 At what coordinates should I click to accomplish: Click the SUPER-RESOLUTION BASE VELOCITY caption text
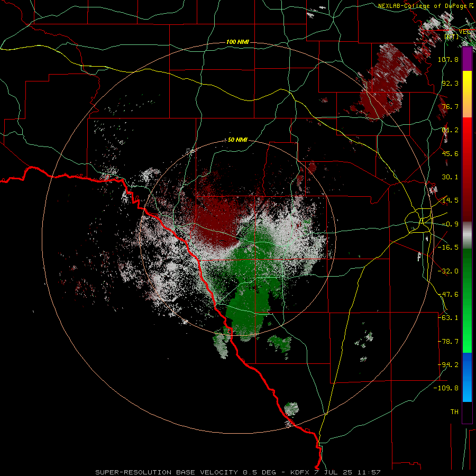167,472
